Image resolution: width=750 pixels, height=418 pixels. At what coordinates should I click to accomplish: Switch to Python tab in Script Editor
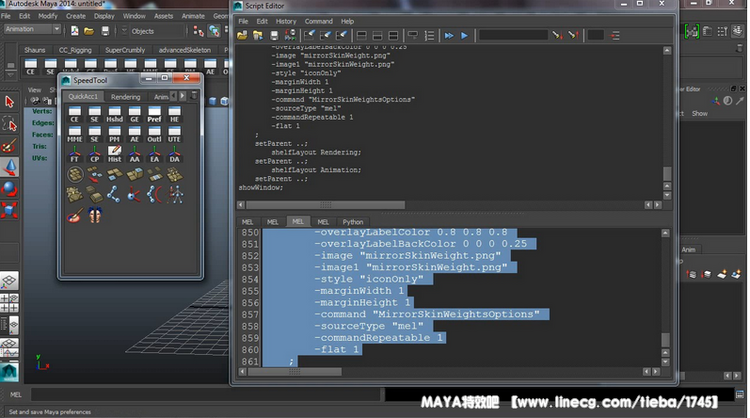(x=353, y=222)
